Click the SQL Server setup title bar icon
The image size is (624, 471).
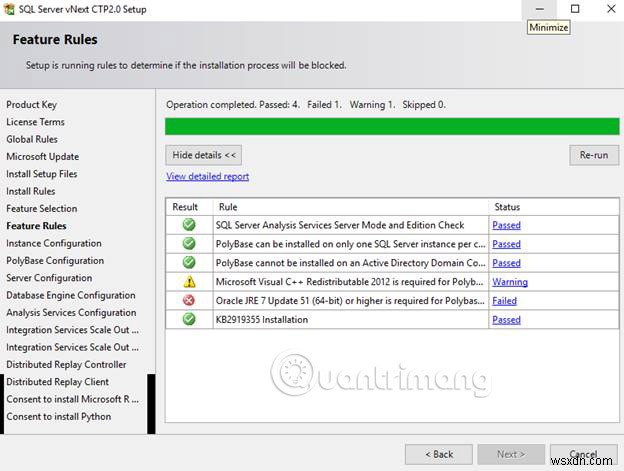[x=9, y=9]
